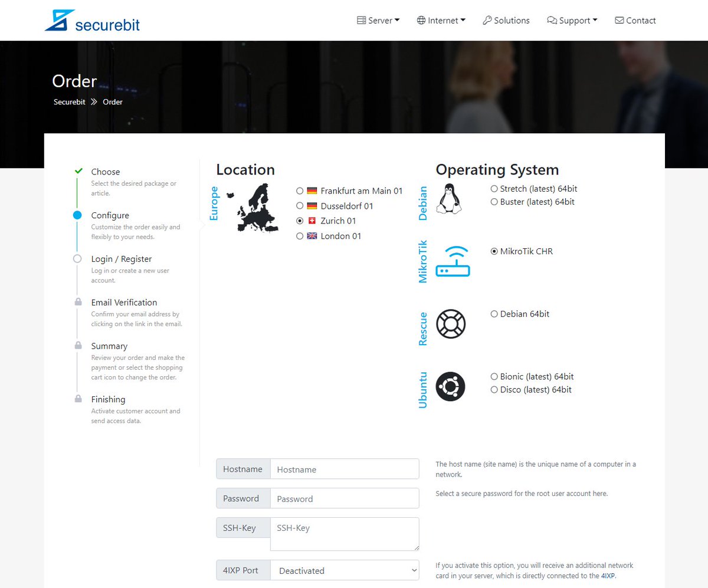
Task: Focus the Password input field
Action: (x=345, y=498)
